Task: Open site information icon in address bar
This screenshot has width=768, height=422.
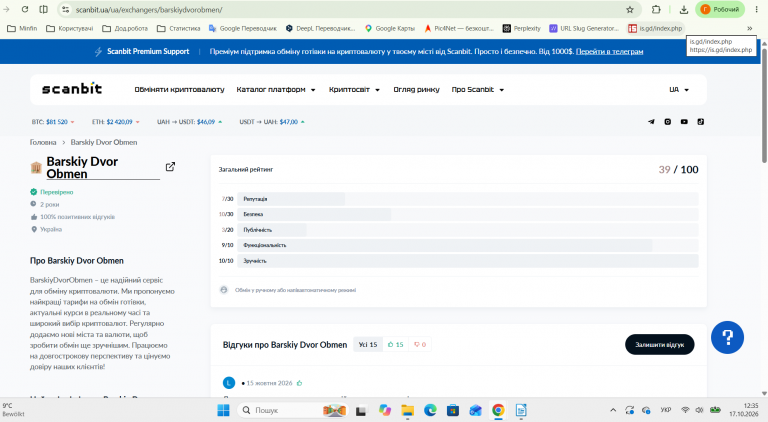Action: click(x=66, y=9)
